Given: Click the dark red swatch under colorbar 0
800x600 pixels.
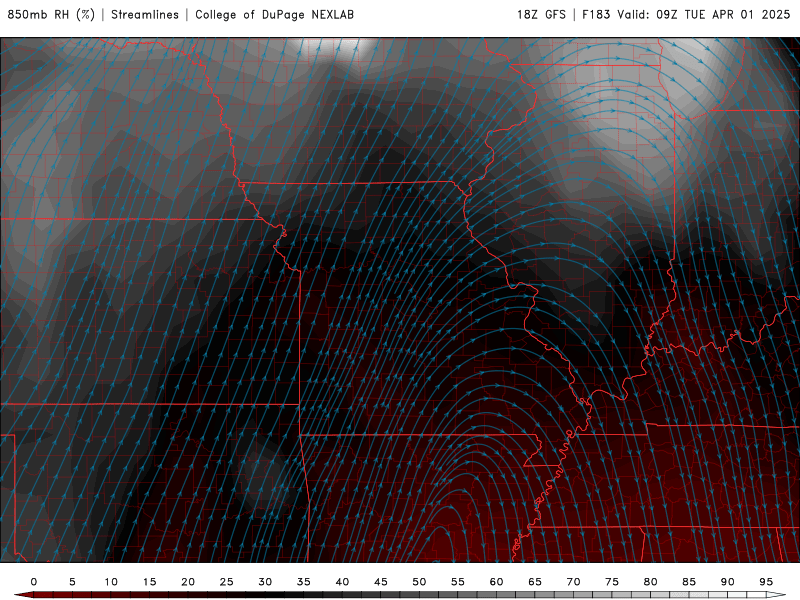Looking at the screenshot, I should 43,595.
